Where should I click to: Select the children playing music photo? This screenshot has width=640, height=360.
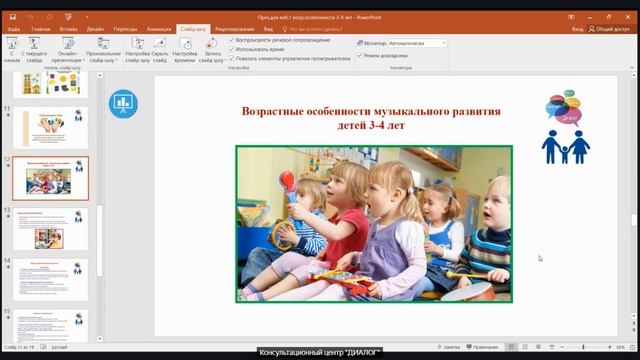tap(374, 224)
